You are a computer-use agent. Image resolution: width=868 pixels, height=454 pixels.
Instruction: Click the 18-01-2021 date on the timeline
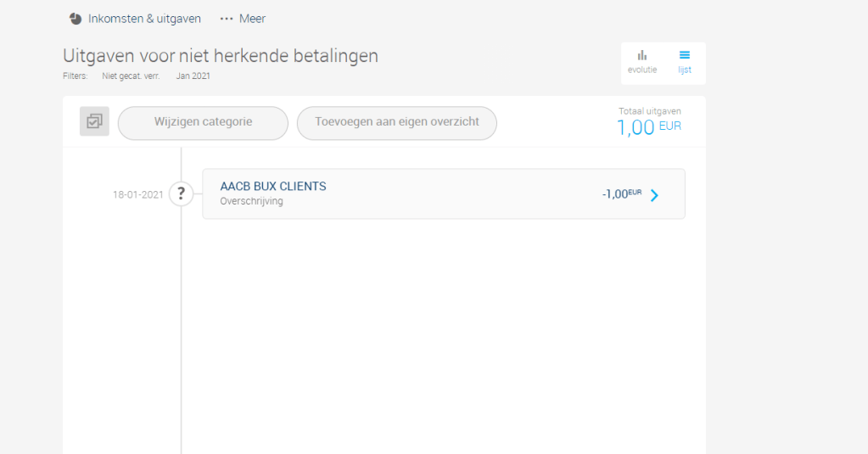[137, 194]
